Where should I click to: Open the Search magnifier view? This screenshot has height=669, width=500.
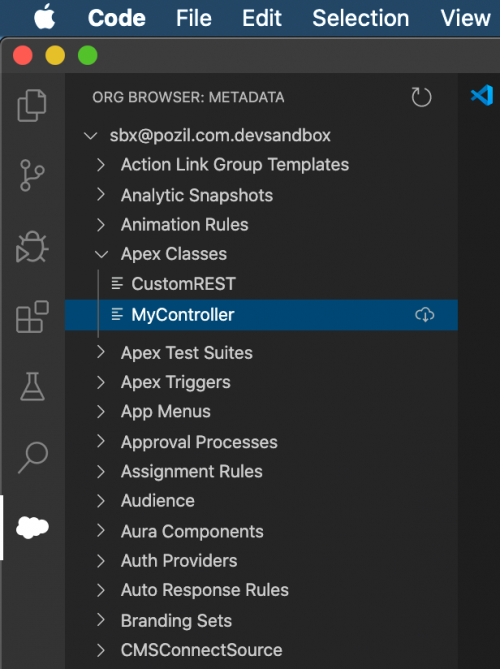coord(32,457)
